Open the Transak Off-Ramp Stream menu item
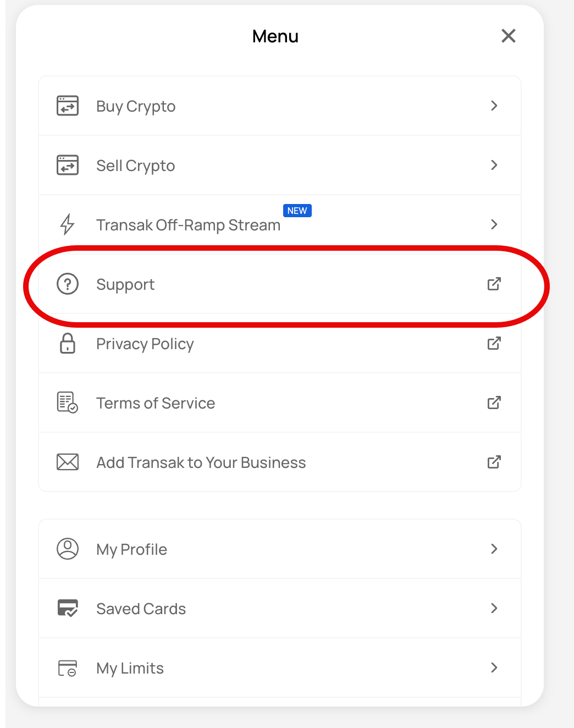Viewport: 574px width, 728px height. coord(188,225)
